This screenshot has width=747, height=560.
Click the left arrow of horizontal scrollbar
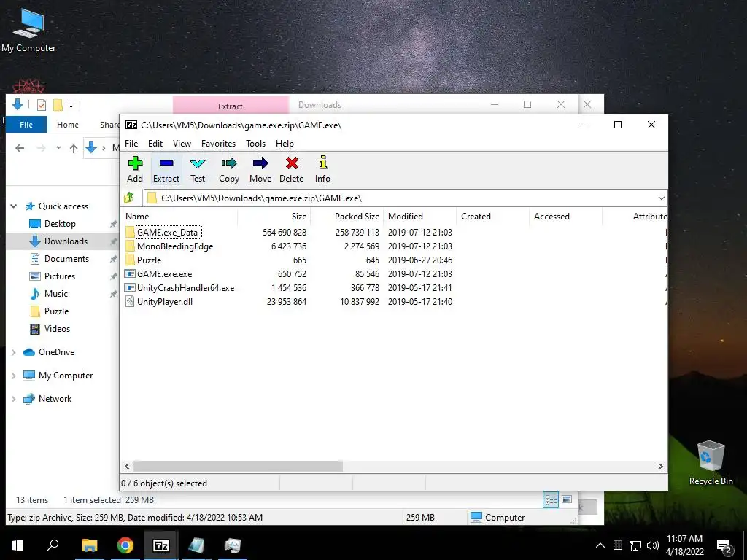click(x=127, y=466)
